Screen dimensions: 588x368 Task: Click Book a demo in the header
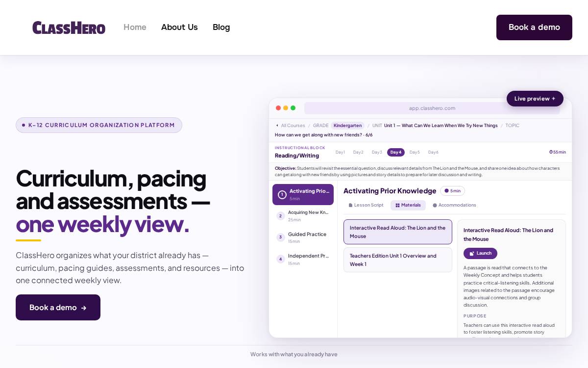[534, 27]
